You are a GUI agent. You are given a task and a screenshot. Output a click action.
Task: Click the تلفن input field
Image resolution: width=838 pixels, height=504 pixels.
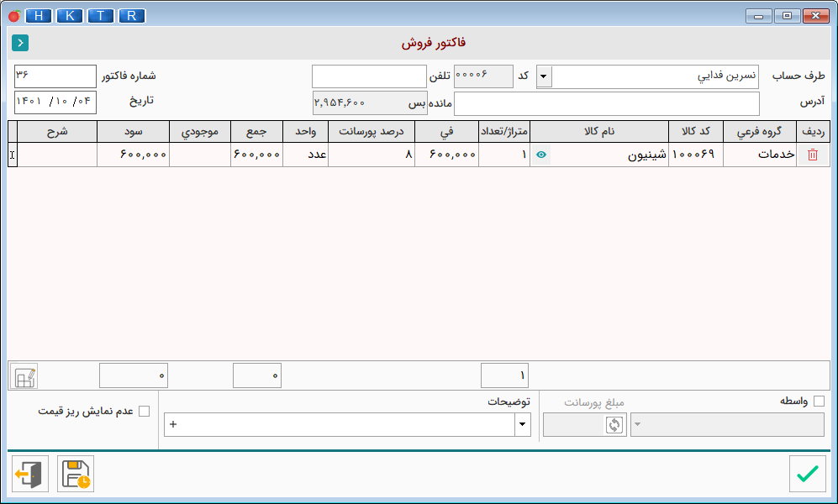pos(369,76)
